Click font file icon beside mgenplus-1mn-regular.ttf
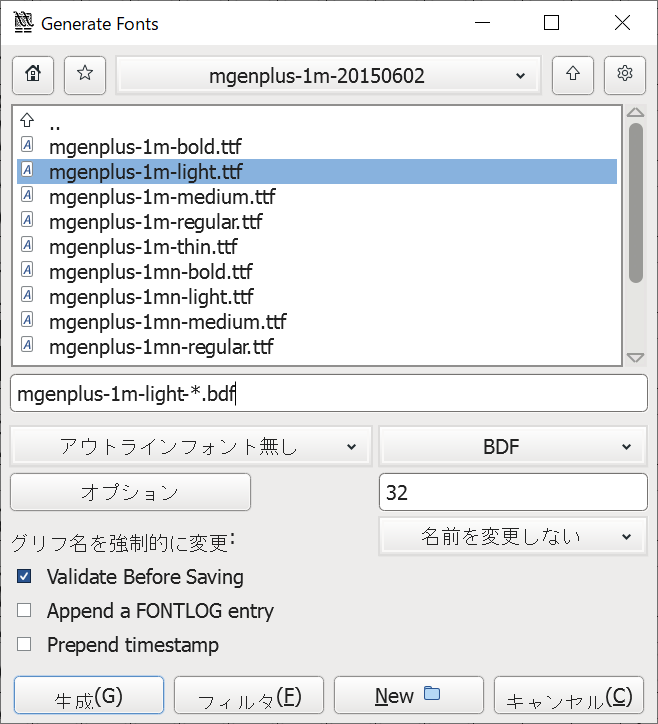This screenshot has width=658, height=724. (27, 344)
